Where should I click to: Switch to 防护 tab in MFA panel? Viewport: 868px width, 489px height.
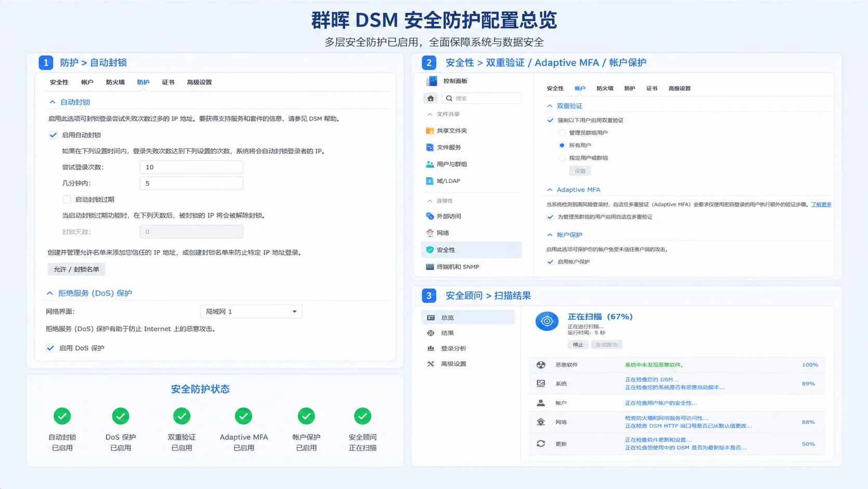(630, 88)
